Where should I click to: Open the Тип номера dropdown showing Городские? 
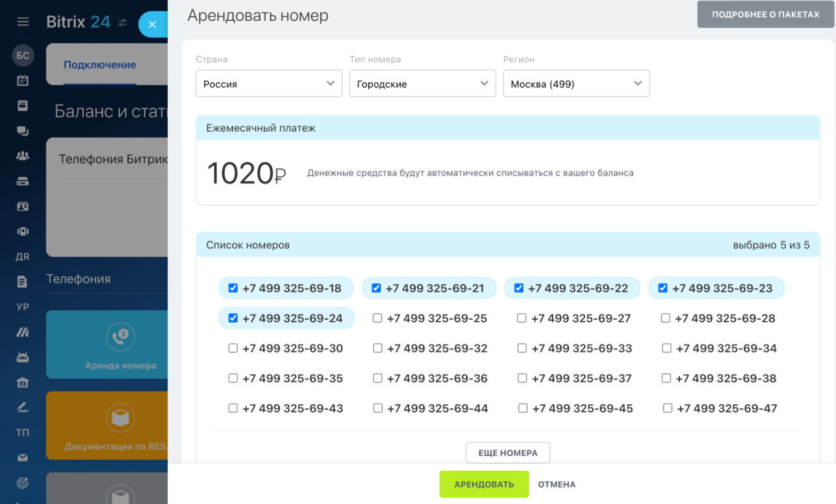coord(423,84)
